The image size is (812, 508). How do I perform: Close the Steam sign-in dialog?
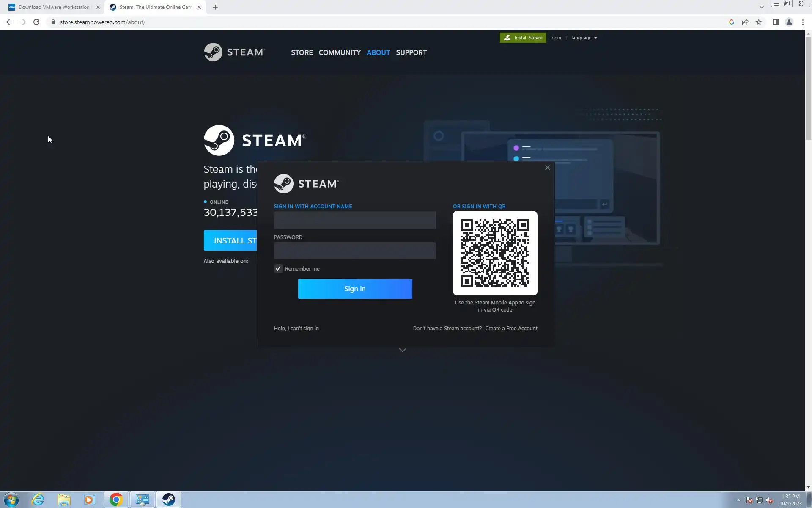point(547,168)
